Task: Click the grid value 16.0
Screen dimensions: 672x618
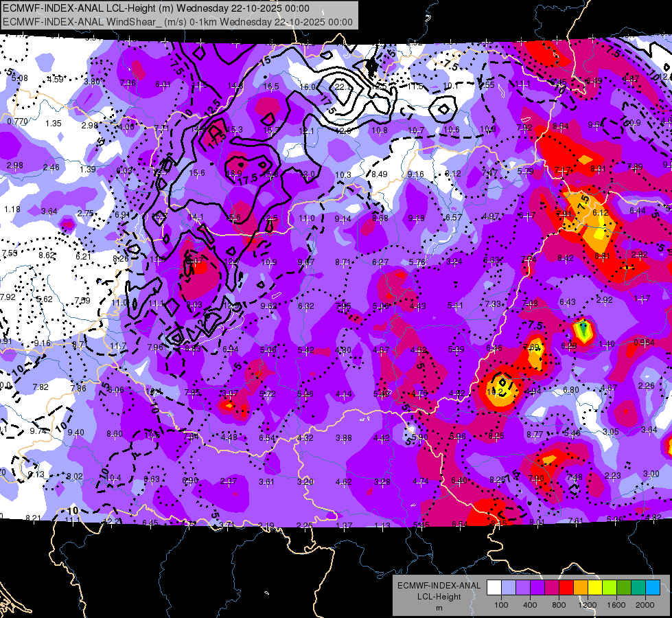Action: coord(307,87)
